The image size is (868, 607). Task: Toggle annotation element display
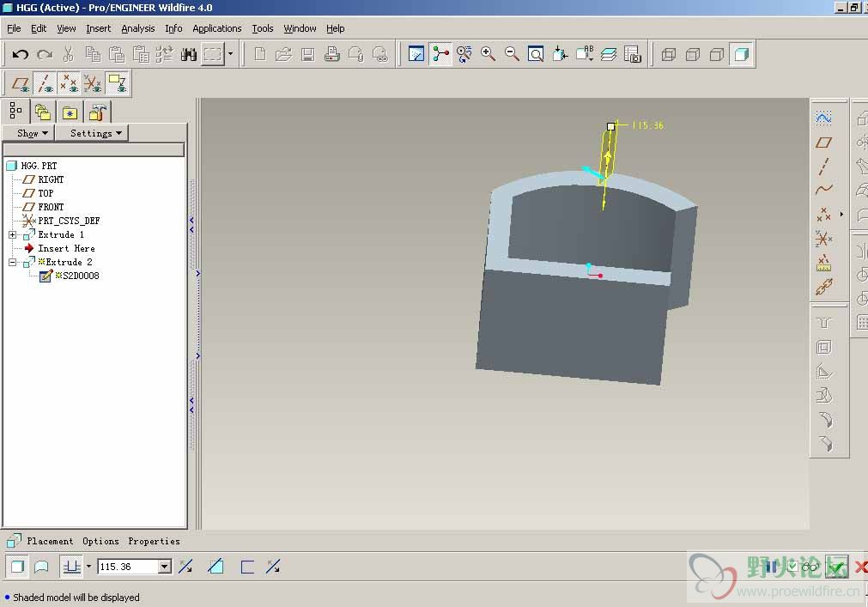click(117, 83)
